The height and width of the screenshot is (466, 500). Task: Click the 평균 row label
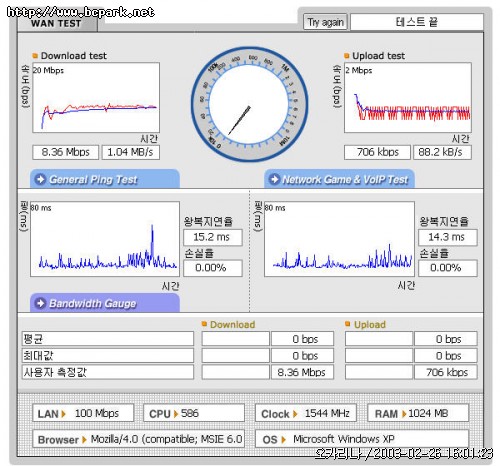[x=108, y=339]
